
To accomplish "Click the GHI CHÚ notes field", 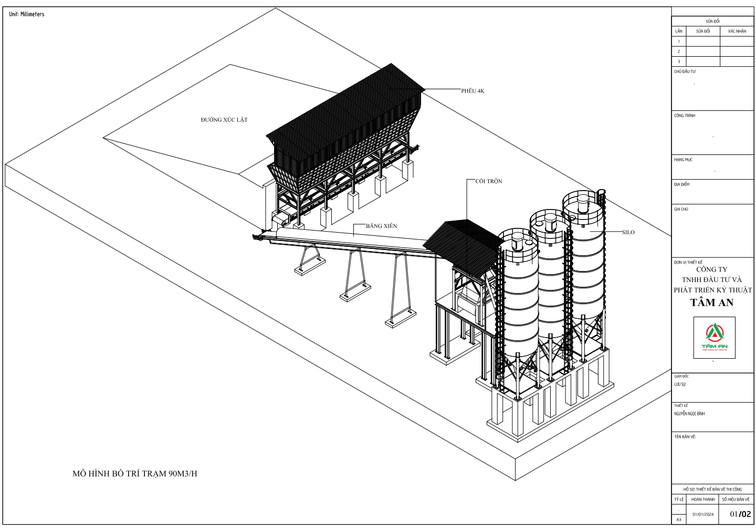I will point(681,209).
